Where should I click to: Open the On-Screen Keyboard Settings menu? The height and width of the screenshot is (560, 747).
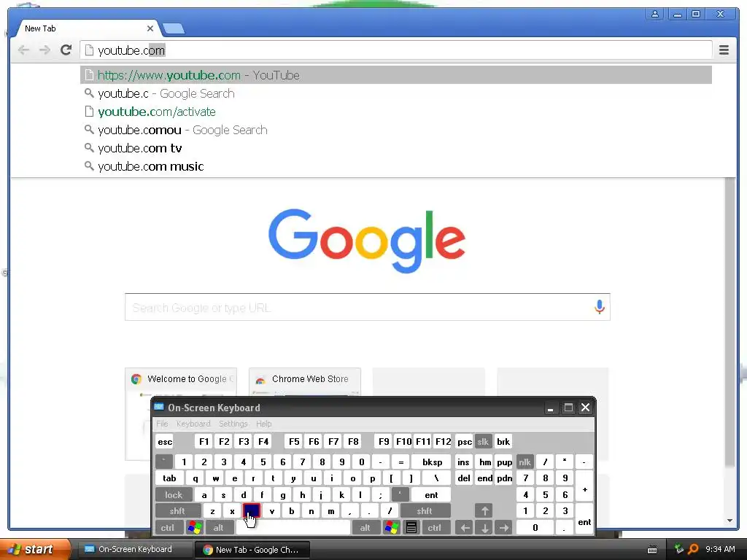click(x=233, y=424)
